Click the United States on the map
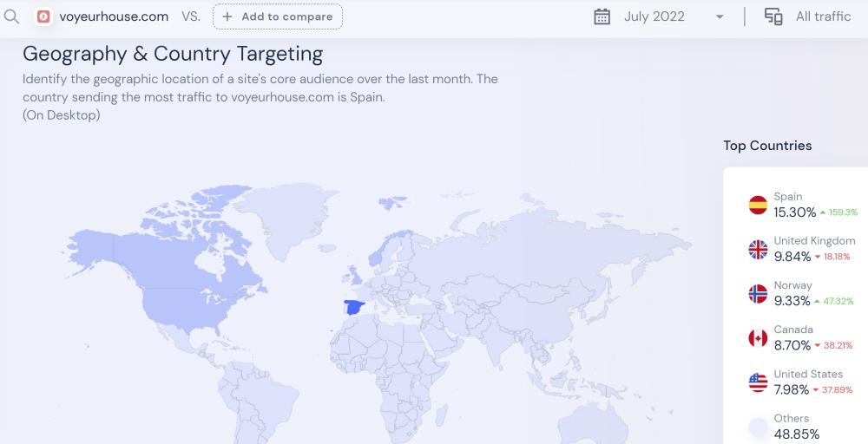Viewport: 868px width, 444px height. pyautogui.click(x=187, y=308)
